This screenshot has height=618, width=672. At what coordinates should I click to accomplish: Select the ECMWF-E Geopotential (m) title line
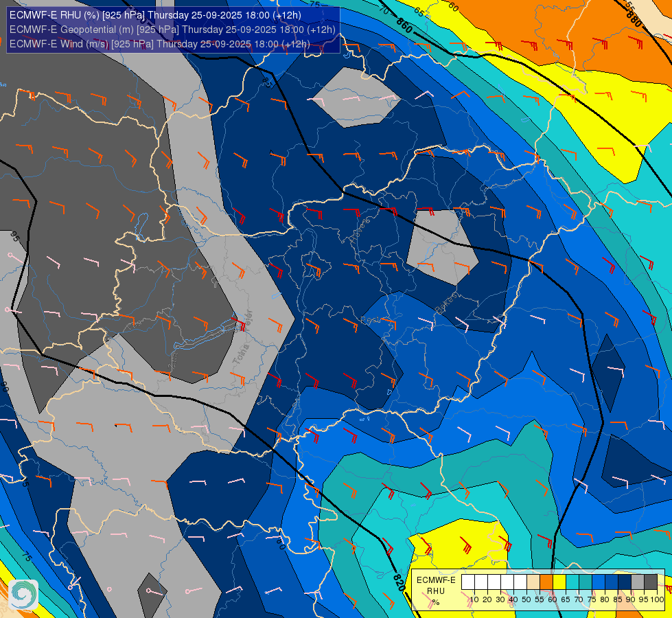tap(172, 30)
